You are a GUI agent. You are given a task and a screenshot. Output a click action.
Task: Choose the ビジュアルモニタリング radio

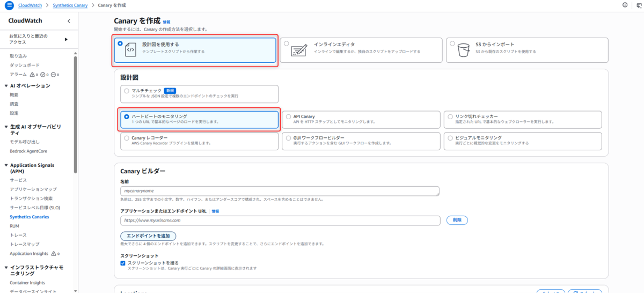450,137
